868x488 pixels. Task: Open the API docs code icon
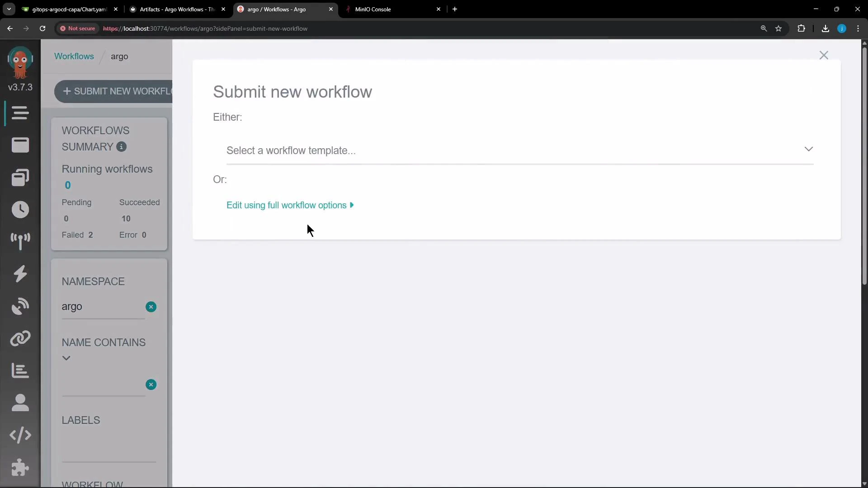20,435
